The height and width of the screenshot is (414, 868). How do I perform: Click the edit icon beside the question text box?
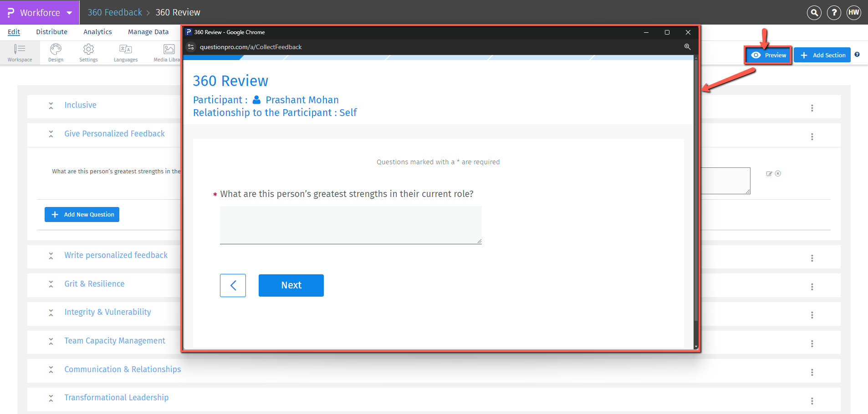point(769,173)
